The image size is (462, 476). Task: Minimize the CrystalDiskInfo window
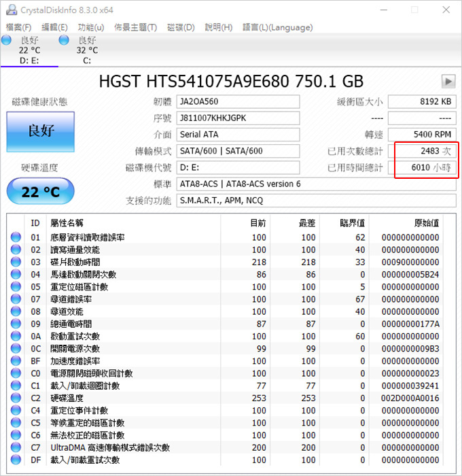pyautogui.click(x=384, y=10)
